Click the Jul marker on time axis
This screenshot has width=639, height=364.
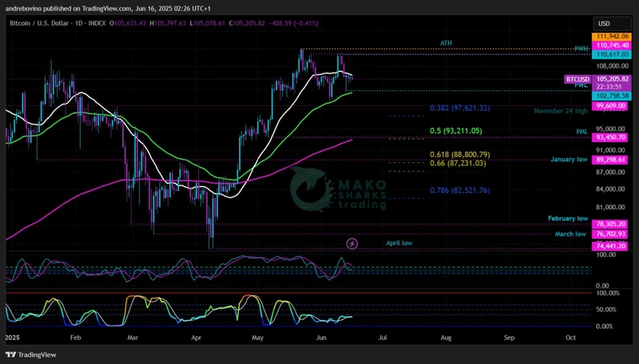pyautogui.click(x=382, y=338)
